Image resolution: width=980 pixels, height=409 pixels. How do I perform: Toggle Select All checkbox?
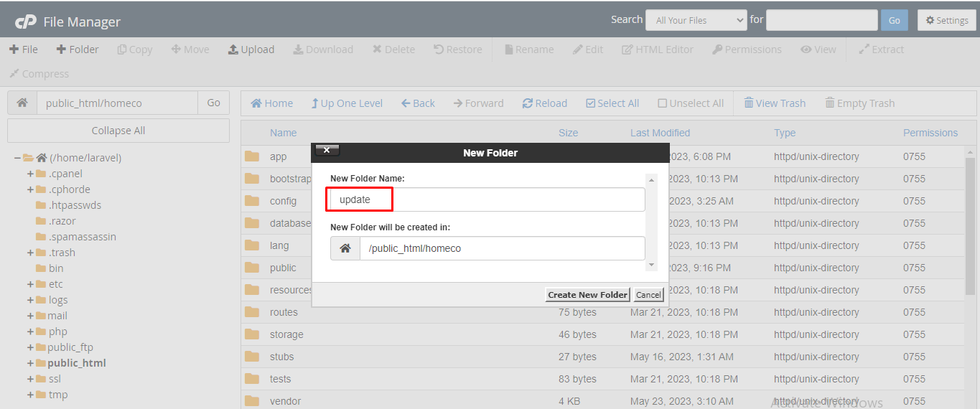(x=591, y=103)
